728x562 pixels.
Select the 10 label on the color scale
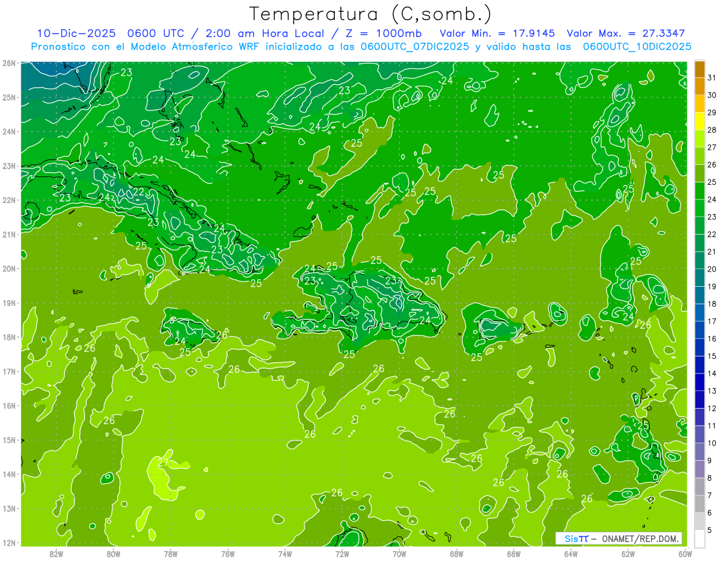(x=712, y=443)
